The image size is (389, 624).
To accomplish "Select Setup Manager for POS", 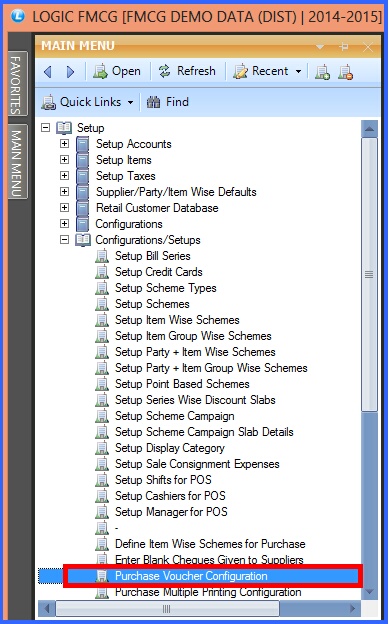I will tap(171, 511).
